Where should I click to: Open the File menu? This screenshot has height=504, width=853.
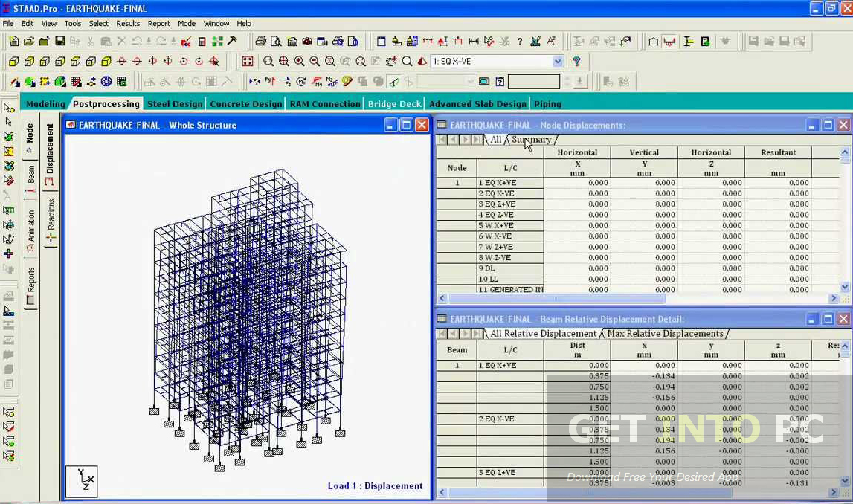click(8, 23)
